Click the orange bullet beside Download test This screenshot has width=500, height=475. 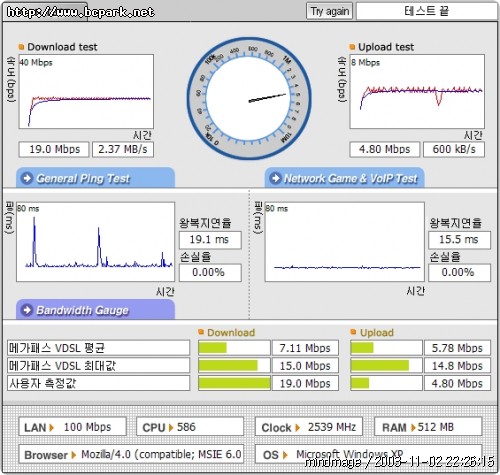pos(21,47)
